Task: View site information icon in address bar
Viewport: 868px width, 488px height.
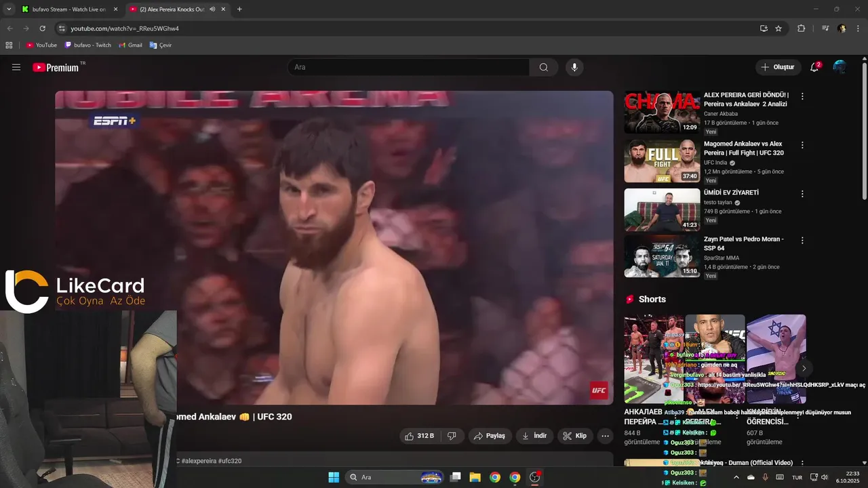Action: click(x=62, y=28)
